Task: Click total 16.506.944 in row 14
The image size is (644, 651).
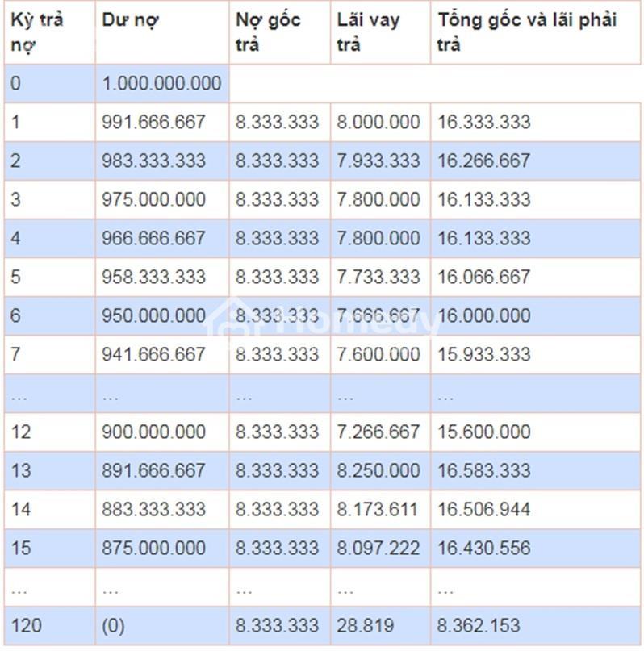Action: pyautogui.click(x=536, y=509)
